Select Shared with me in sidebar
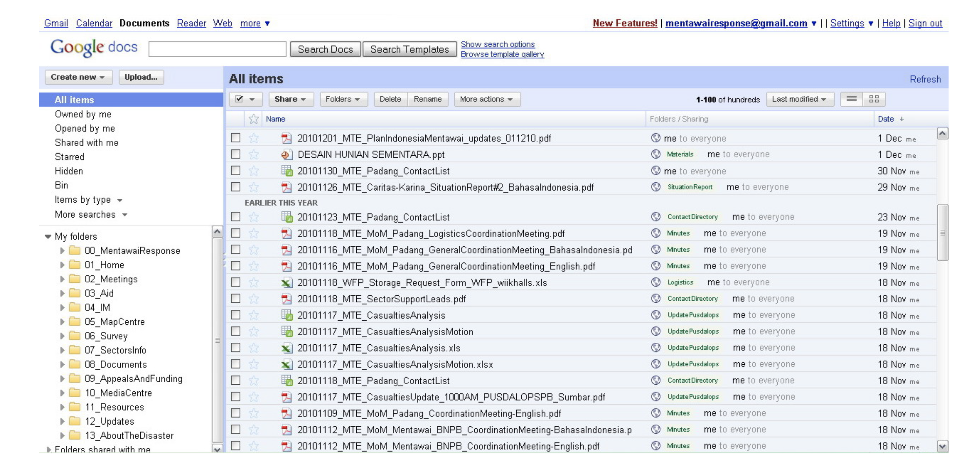980x469 pixels. pyautogui.click(x=86, y=142)
